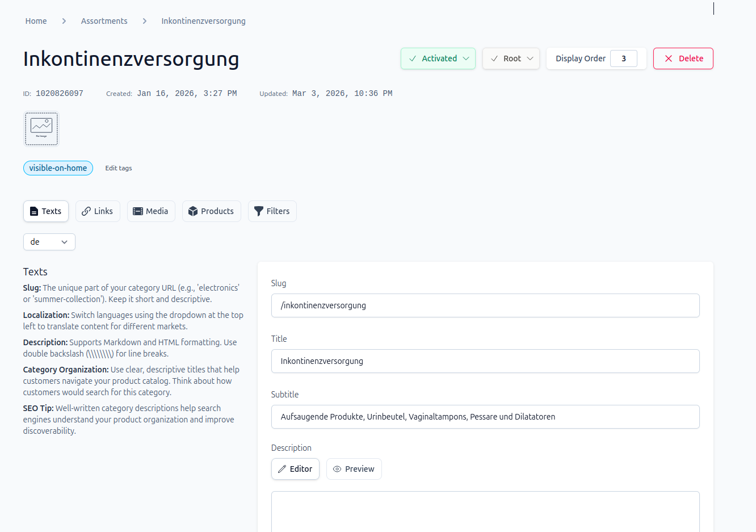This screenshot has width=756, height=532.
Task: Click the eye icon on Preview button
Action: (337, 469)
